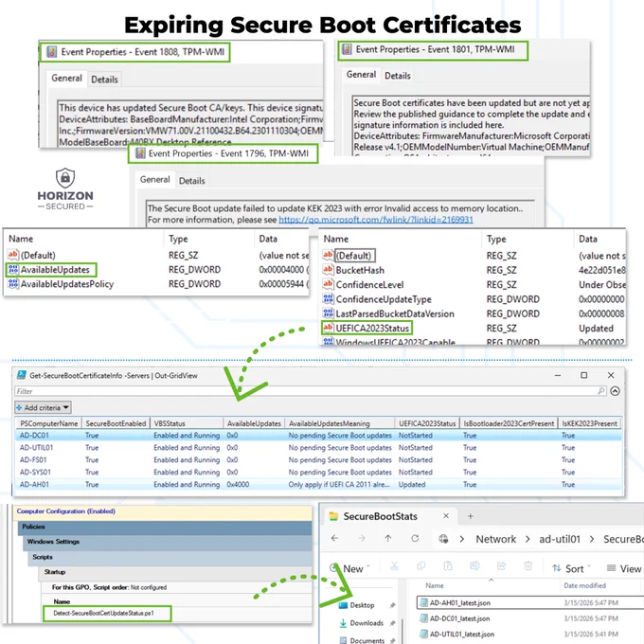Image resolution: width=644 pixels, height=644 pixels.
Task: Collapse Windows Settings section in GPO report
Action: (168, 542)
